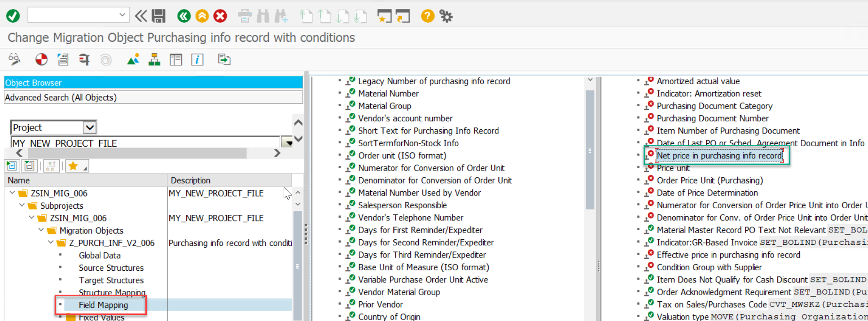Click the Name column header
The width and height of the screenshot is (868, 321).
click(x=86, y=180)
